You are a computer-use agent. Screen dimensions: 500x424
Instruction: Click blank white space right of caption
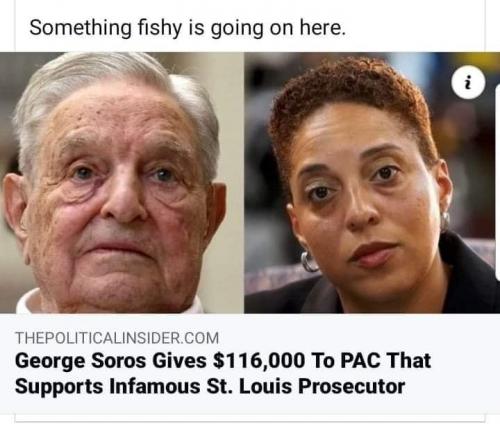pos(413,28)
